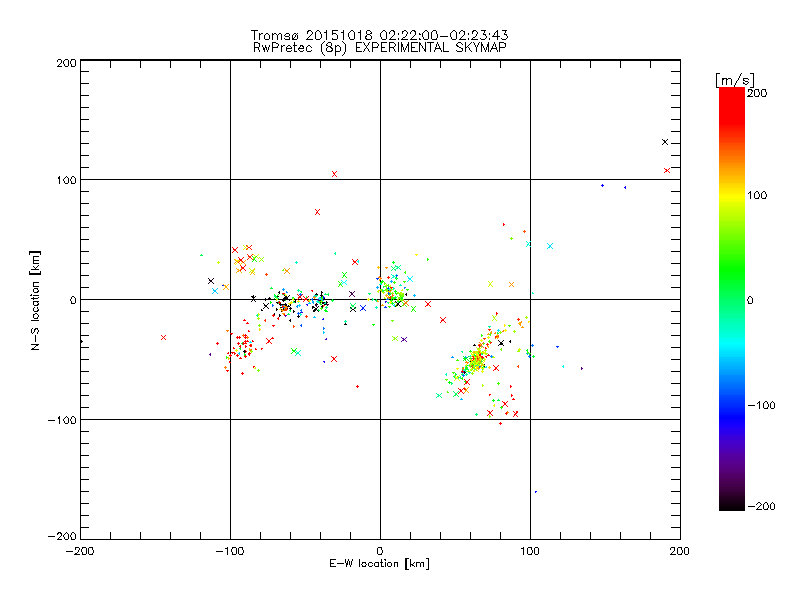
Task: Click the '-100' tick label on E-W axis
Action: (x=230, y=551)
